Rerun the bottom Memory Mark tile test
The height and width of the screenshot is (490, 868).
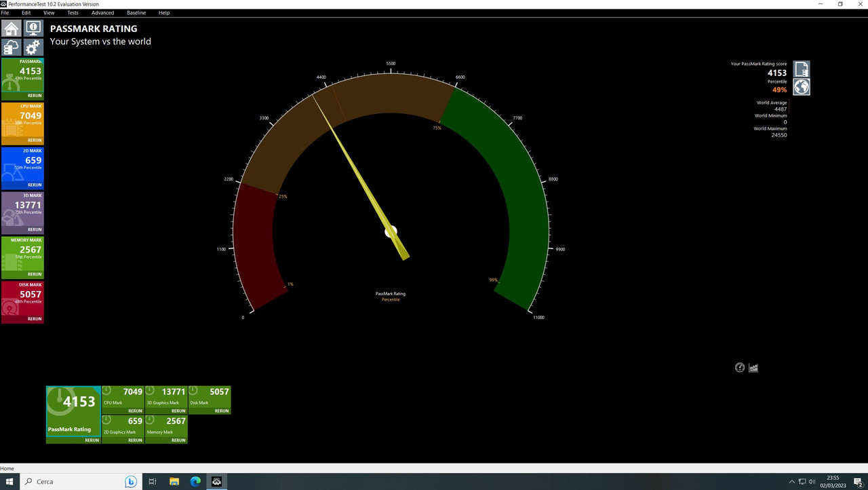click(178, 440)
